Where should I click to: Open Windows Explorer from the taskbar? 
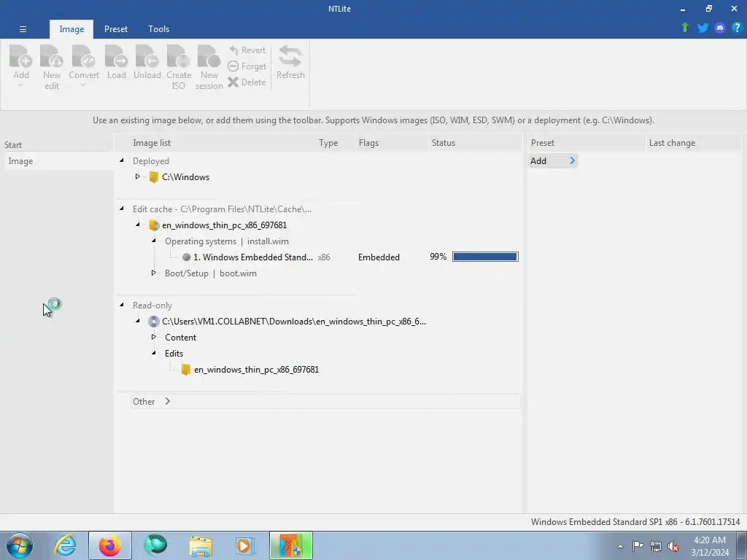(x=201, y=545)
